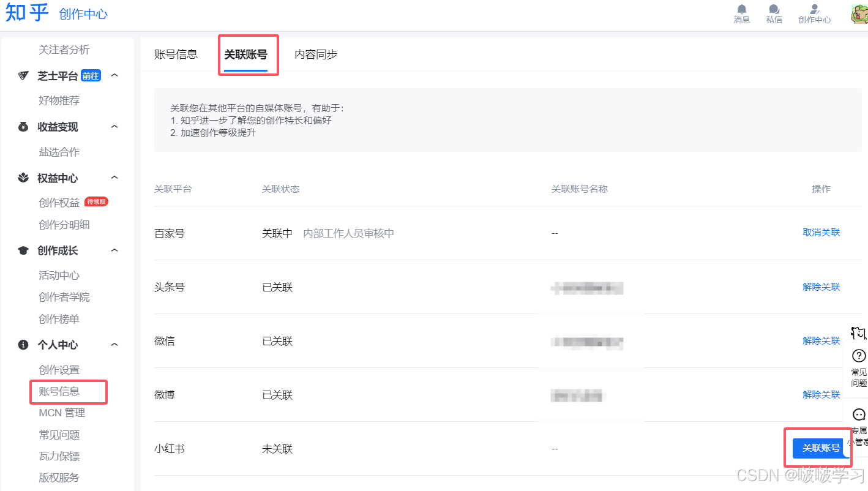
Task: Click the 收益变现 money bag icon
Action: point(23,127)
